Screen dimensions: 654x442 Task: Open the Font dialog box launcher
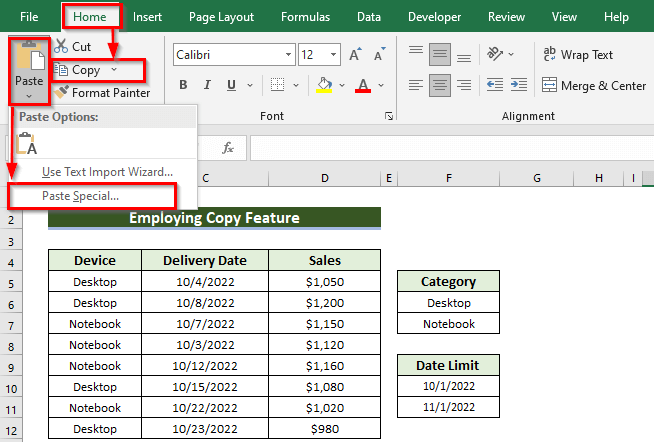[x=388, y=117]
